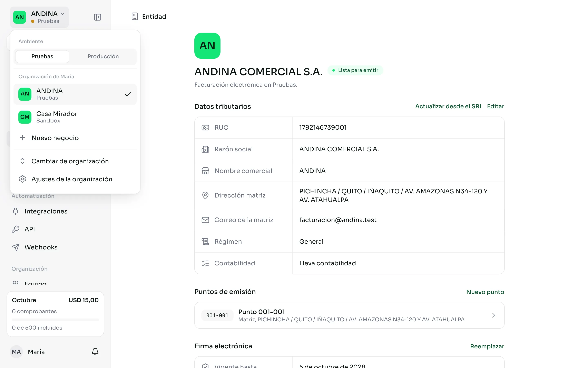
Task: Click the Lista para emitir status badge
Action: (x=355, y=70)
